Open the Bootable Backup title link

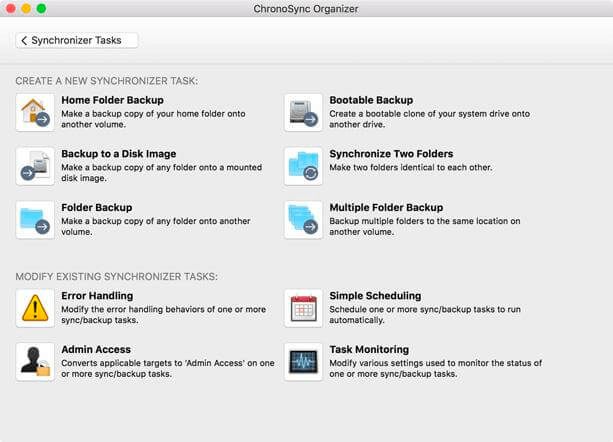(x=371, y=100)
